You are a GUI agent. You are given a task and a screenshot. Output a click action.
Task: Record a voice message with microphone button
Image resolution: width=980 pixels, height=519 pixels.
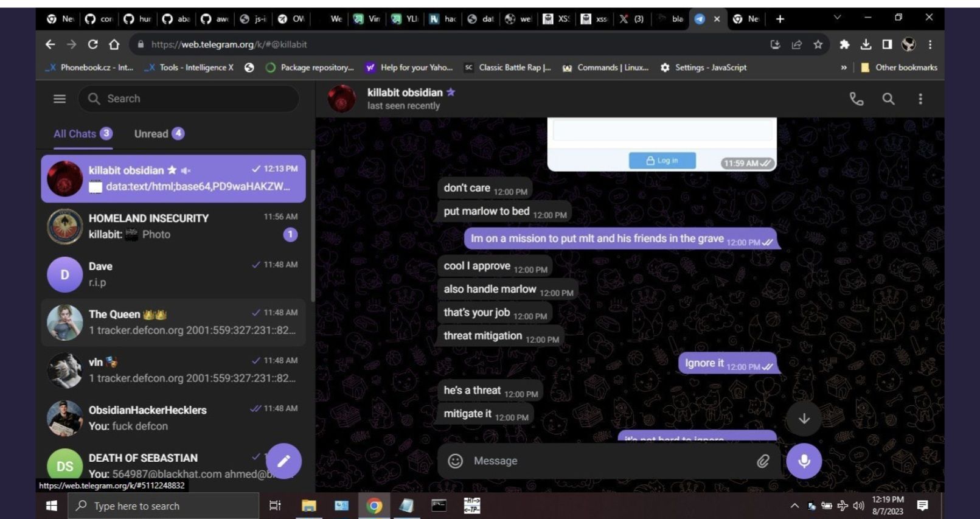(804, 461)
